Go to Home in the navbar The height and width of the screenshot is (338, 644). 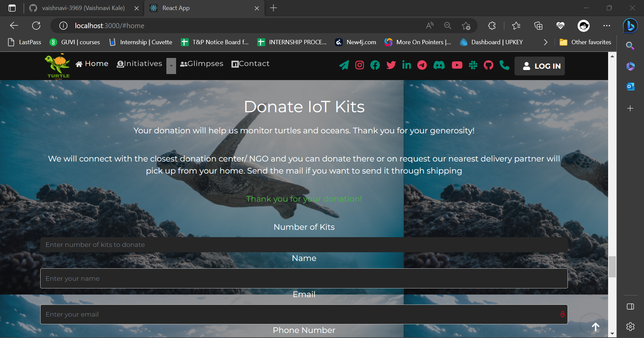click(x=92, y=64)
